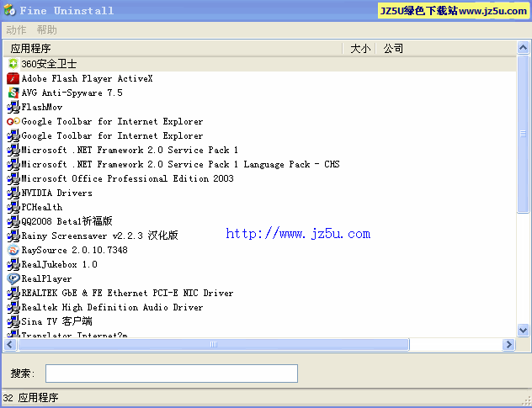
Task: Open the 动作 menu
Action: (16, 29)
